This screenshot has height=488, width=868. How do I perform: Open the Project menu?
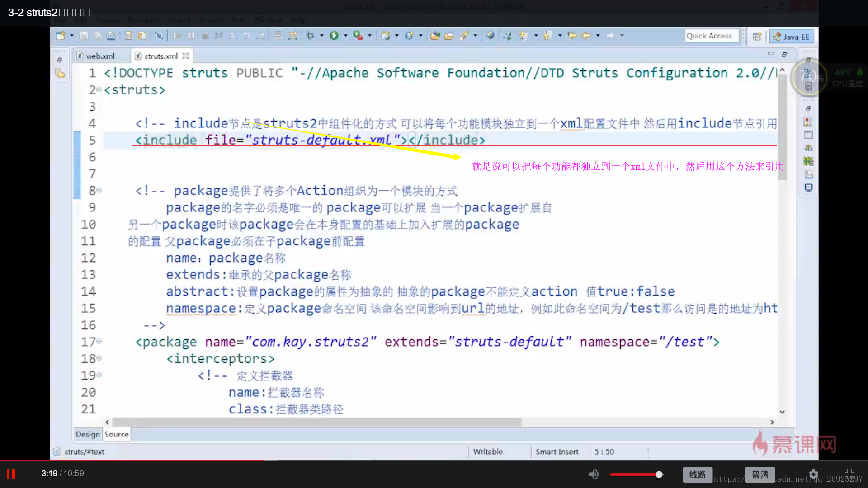pyautogui.click(x=211, y=19)
